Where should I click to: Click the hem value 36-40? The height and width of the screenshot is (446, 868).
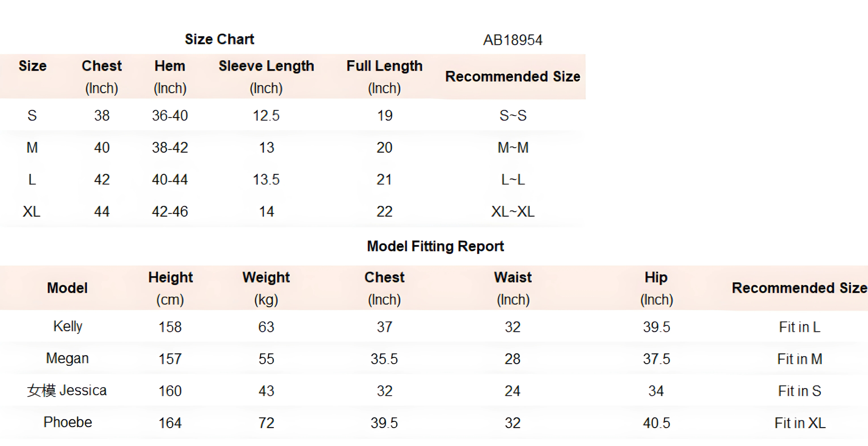click(170, 116)
